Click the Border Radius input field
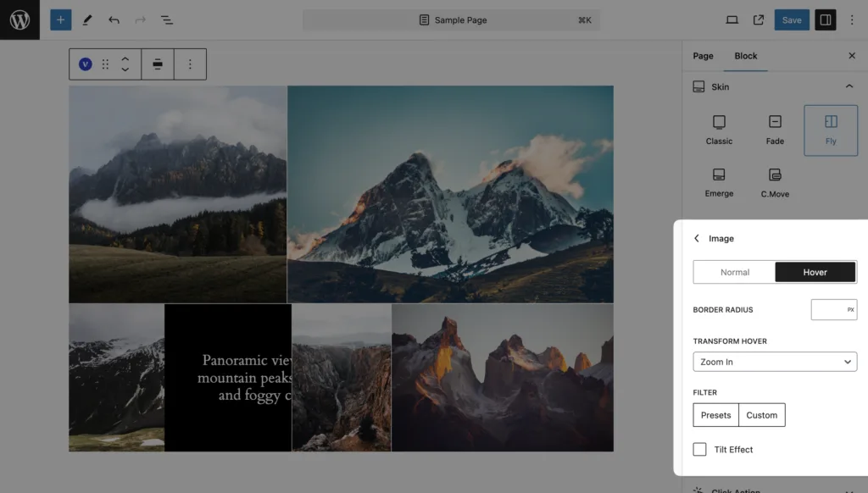 [828, 310]
